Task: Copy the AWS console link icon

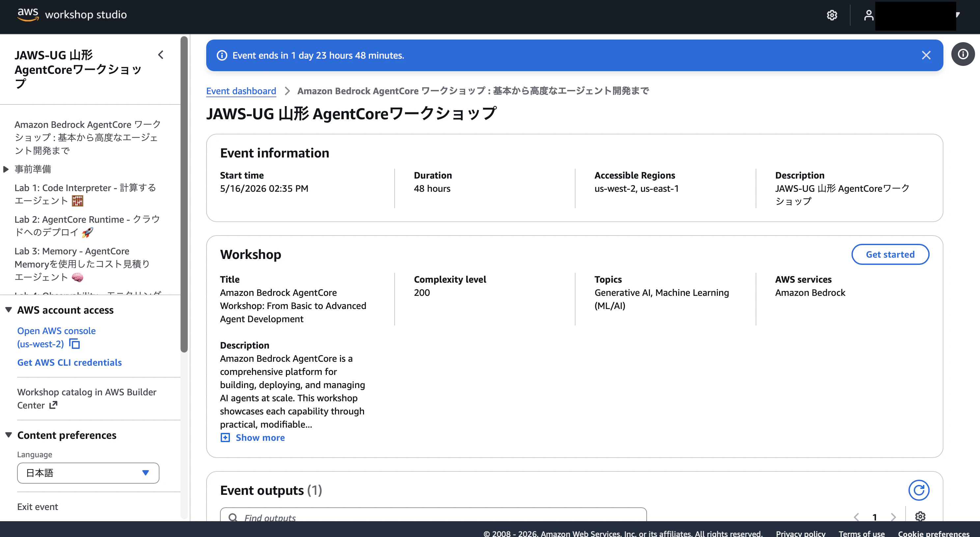Action: 74,344
